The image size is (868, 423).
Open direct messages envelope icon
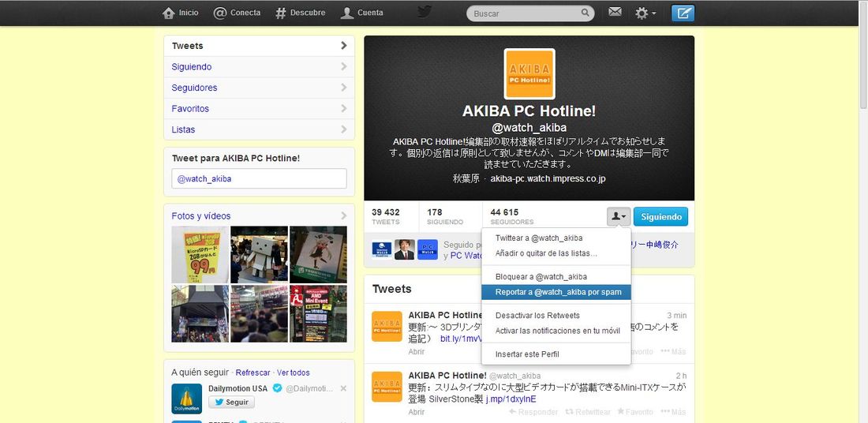(615, 12)
